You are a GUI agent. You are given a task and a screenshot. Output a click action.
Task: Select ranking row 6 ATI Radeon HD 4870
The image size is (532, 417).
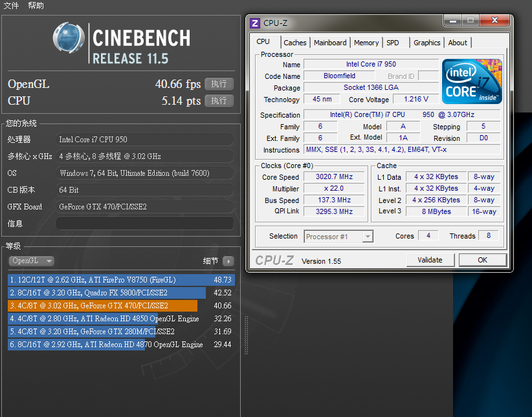click(121, 344)
